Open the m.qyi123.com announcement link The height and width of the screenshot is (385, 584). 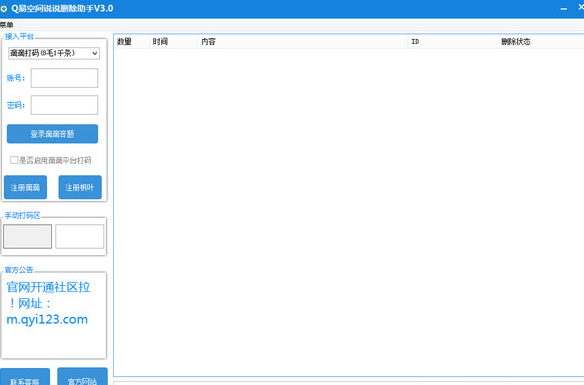click(47, 319)
